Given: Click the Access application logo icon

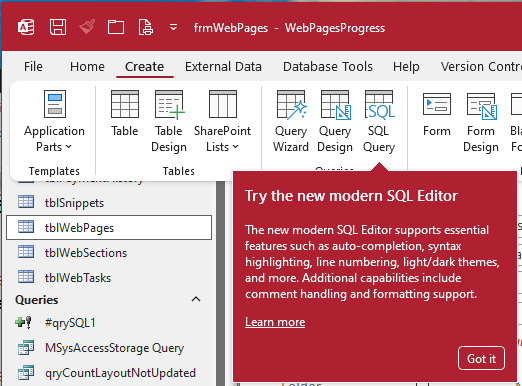Looking at the screenshot, I should [26, 27].
